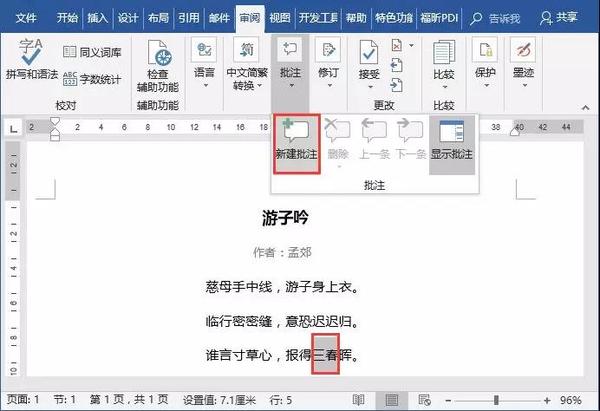Click the first-line indent marker on ruler
This screenshot has width=600, height=411.
55,121
